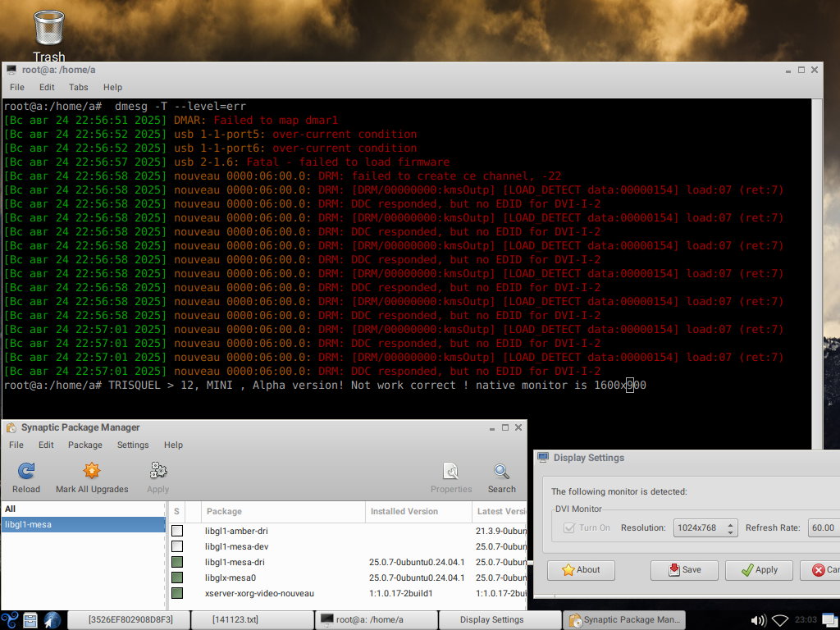Launch the web browser globe icon
840x630 pixels.
tap(52, 620)
